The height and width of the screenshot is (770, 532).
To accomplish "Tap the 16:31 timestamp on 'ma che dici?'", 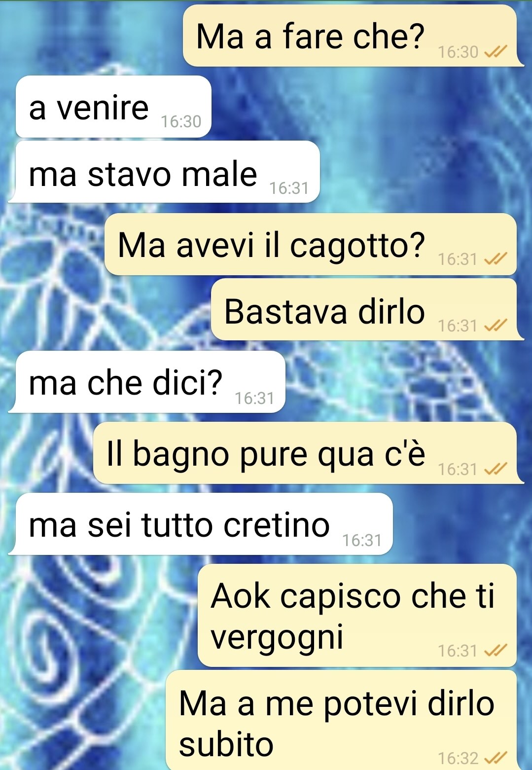I will click(x=254, y=398).
